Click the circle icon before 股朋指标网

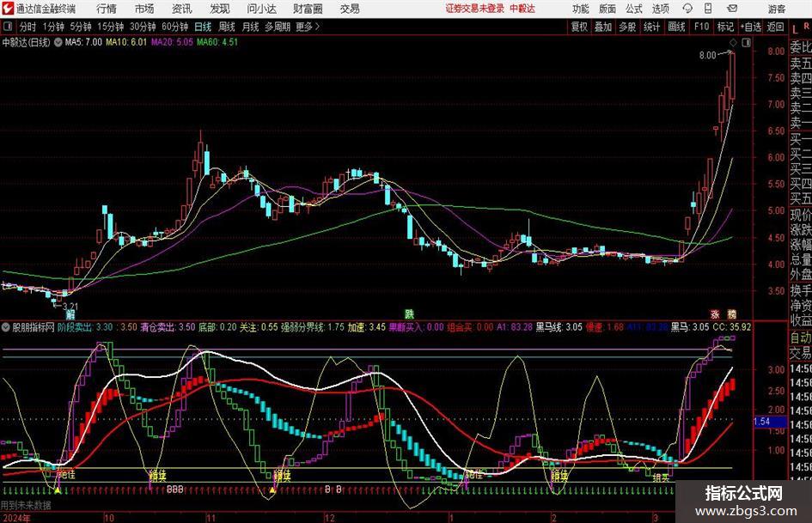coord(6,327)
